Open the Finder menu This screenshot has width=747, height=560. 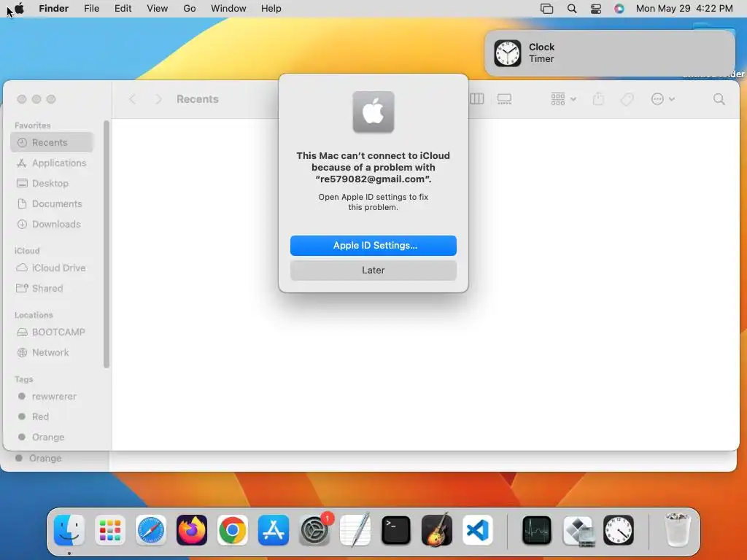pyautogui.click(x=54, y=9)
